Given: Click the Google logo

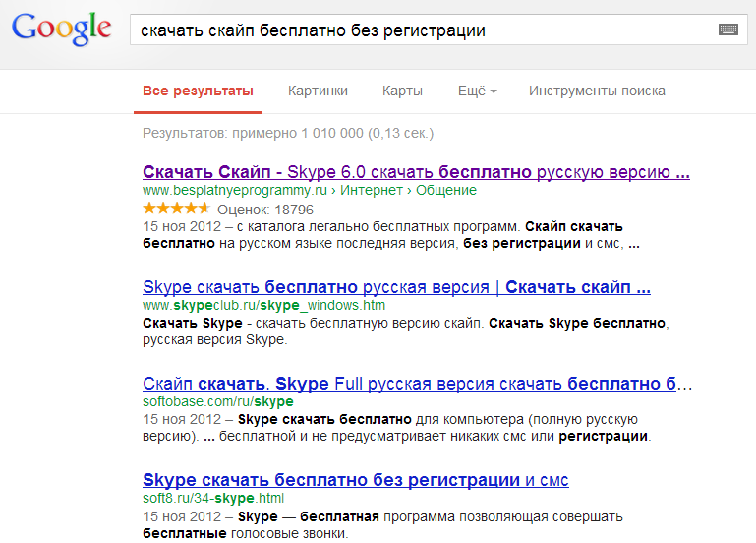Looking at the screenshot, I should point(62,29).
